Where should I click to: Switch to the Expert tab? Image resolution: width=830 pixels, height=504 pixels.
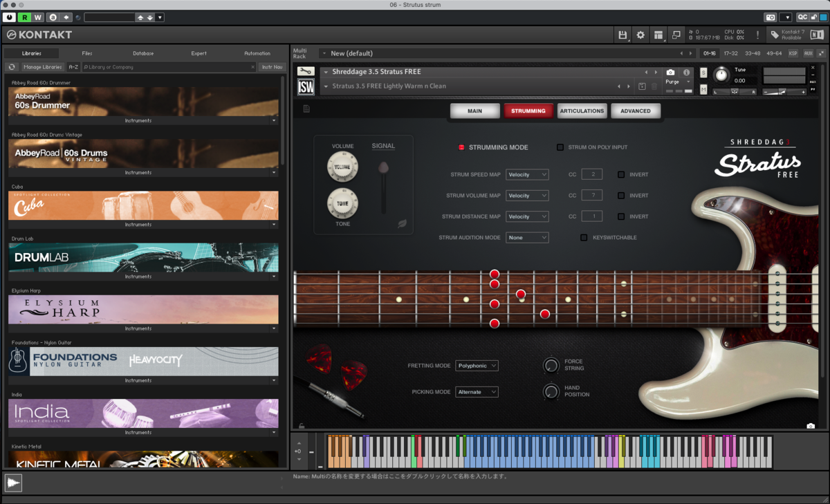click(x=199, y=53)
